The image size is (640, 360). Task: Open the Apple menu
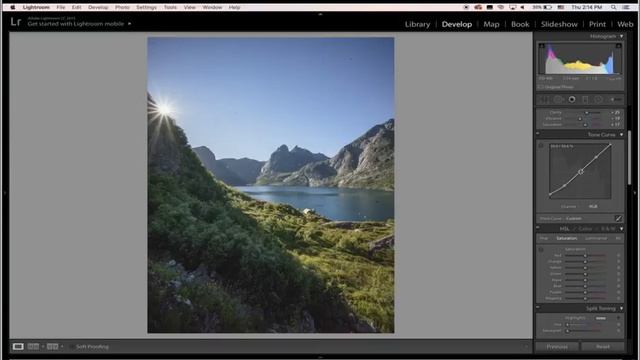click(12, 7)
